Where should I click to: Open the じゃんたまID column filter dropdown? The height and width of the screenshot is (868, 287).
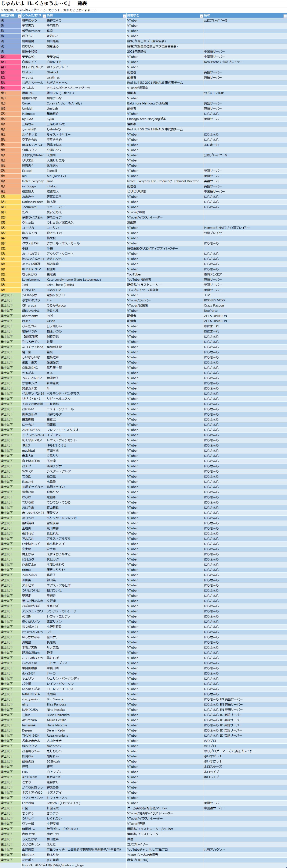point(44,16)
